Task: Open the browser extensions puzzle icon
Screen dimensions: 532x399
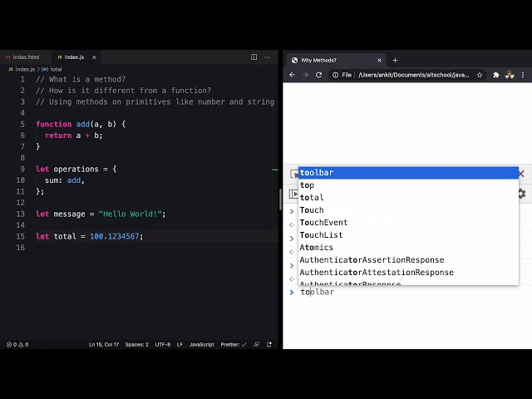Action: 496,75
